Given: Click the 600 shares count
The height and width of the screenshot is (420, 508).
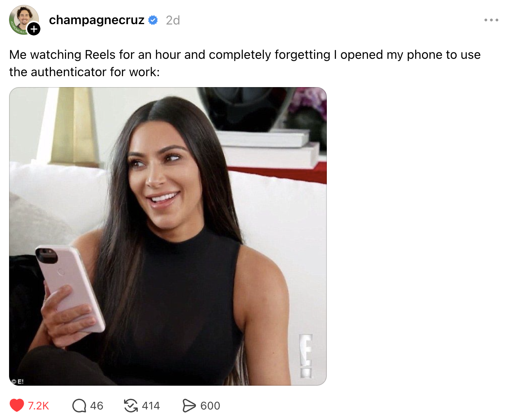Looking at the screenshot, I should (x=210, y=406).
